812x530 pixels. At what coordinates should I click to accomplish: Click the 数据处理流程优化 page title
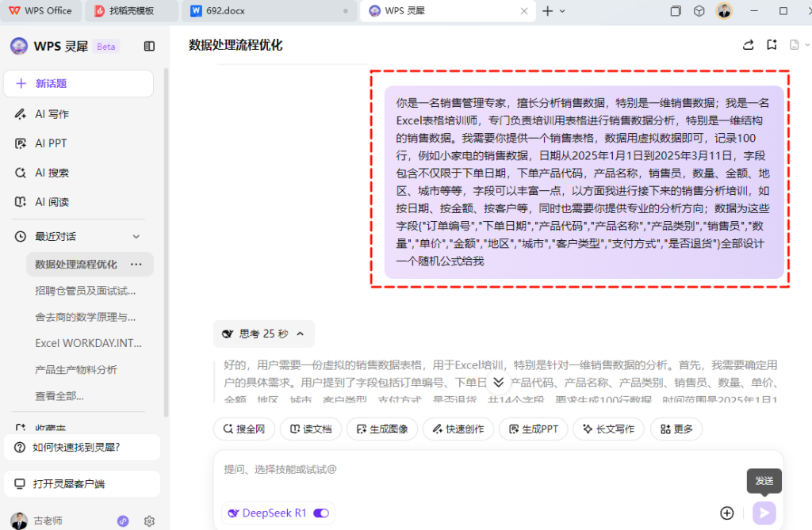[236, 45]
